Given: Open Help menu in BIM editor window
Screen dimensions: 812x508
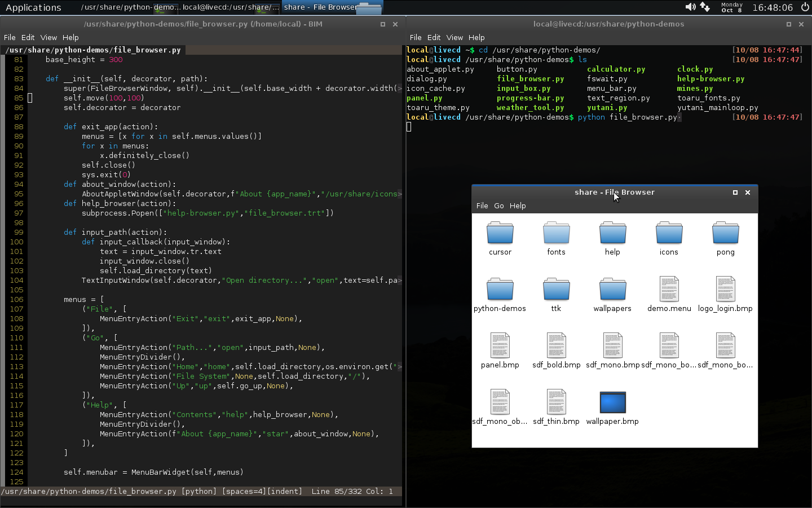Looking at the screenshot, I should point(70,37).
